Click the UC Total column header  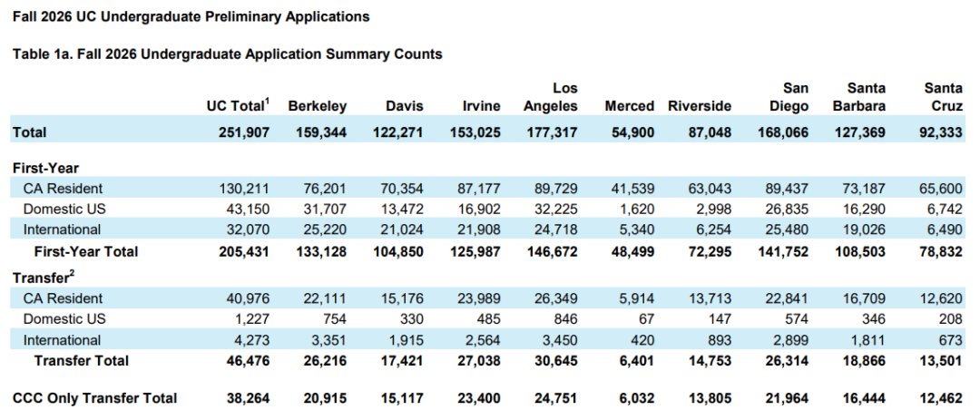(x=238, y=106)
